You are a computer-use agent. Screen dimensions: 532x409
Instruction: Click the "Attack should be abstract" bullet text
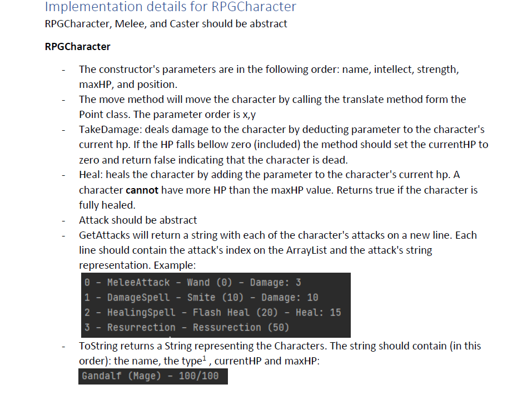pyautogui.click(x=138, y=220)
